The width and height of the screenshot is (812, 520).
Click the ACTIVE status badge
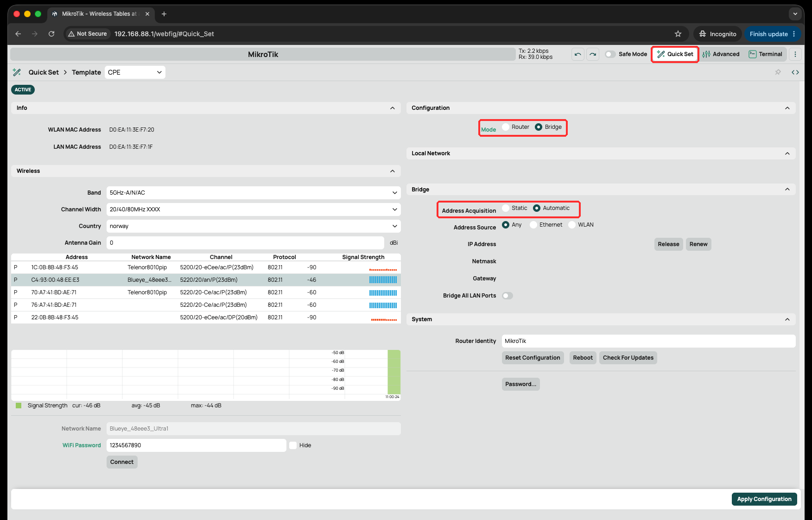coord(23,90)
